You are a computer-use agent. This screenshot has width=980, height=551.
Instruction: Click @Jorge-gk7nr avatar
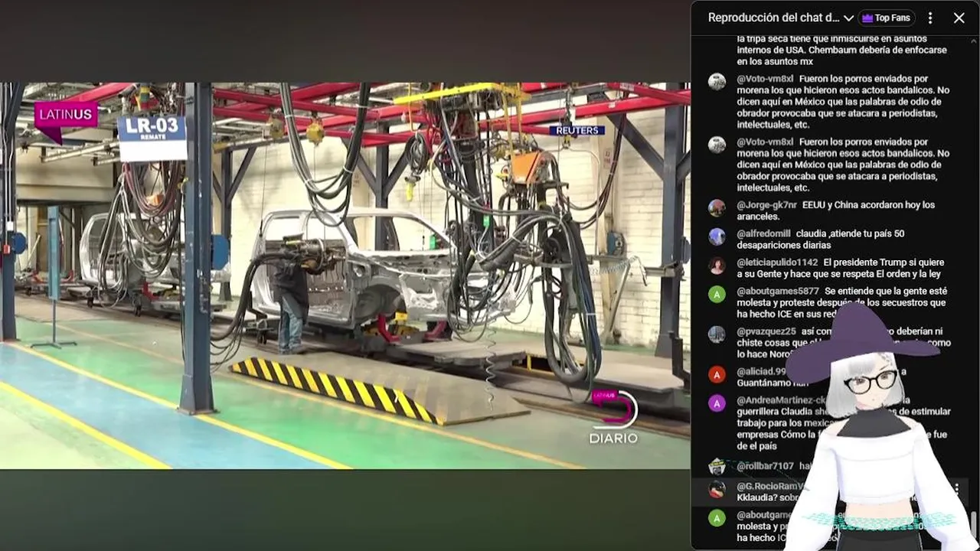coord(717,208)
